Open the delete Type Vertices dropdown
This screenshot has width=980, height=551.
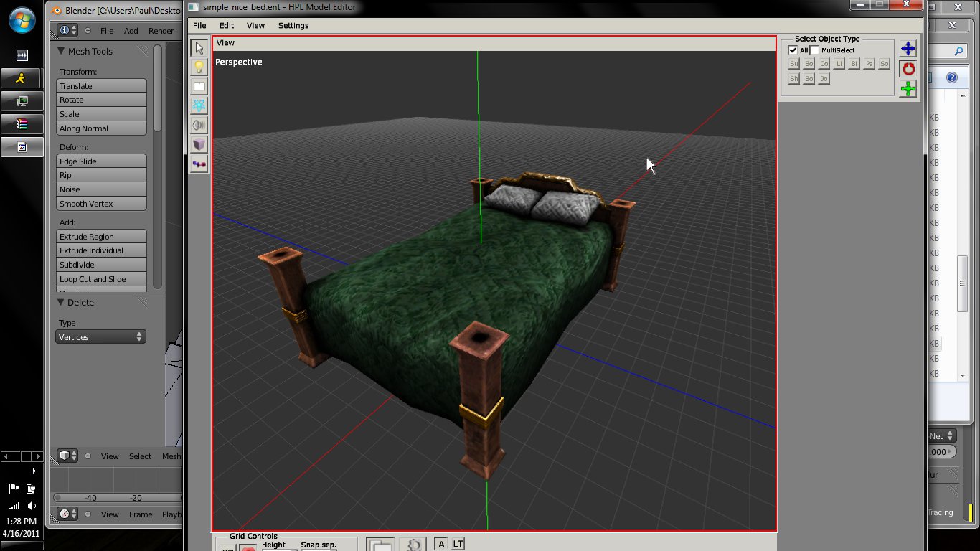[x=100, y=337]
